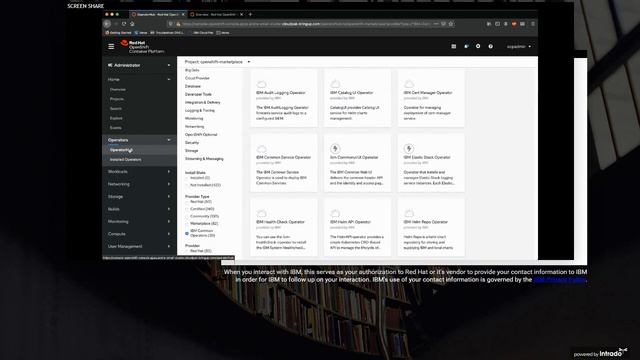Click the IBM Helm API Operator cloud icon

[335, 213]
